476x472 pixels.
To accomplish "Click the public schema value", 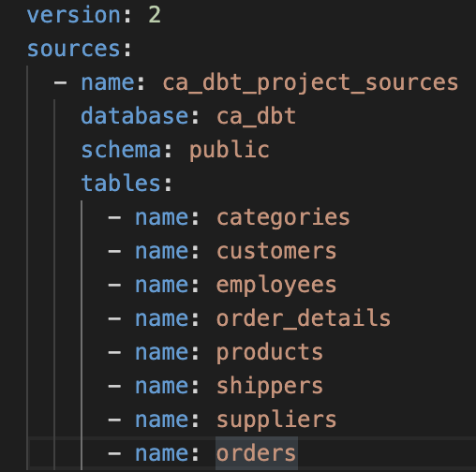I will point(230,151).
